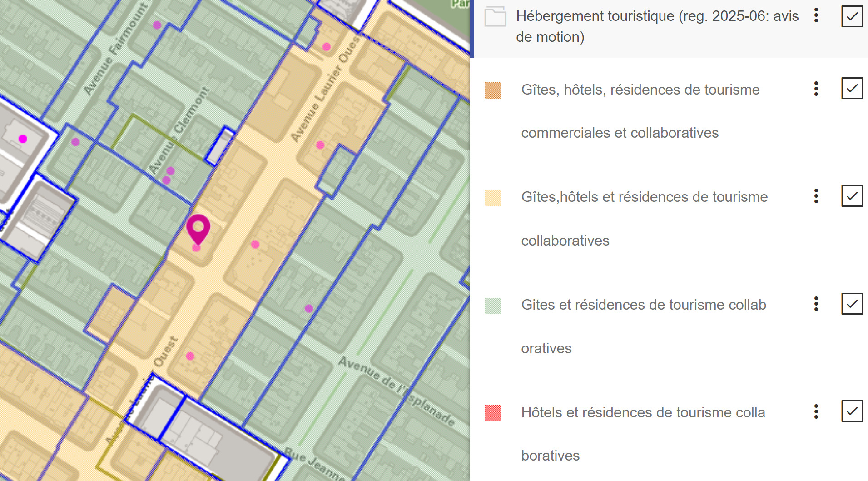The height and width of the screenshot is (481, 868).
Task: Click the light green legend swatch
Action: pos(493,306)
